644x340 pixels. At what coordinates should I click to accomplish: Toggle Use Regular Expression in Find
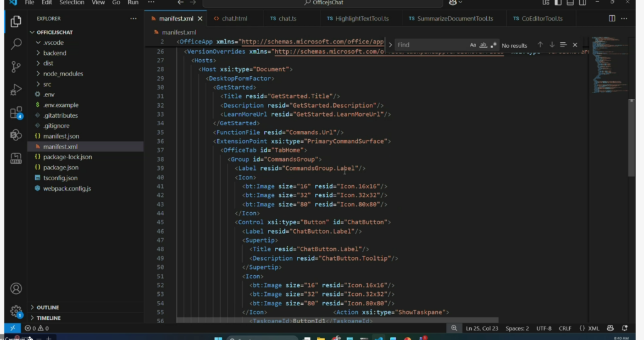click(x=494, y=45)
